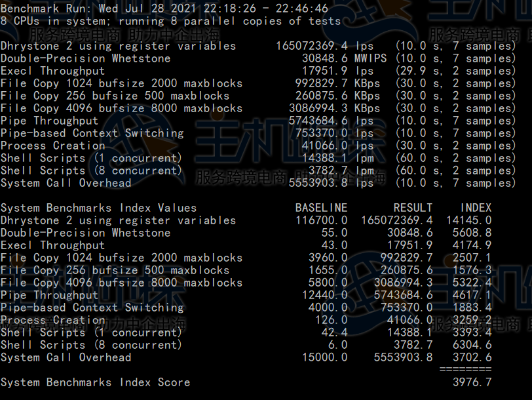This screenshot has width=532, height=400.
Task: Select the Pipe Throughput index 4617.1
Action: (x=472, y=295)
